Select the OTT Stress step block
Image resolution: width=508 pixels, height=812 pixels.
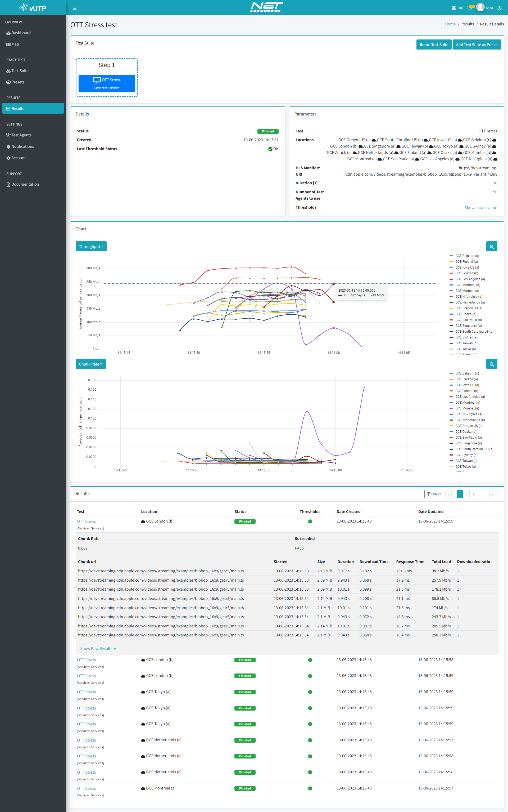(107, 83)
